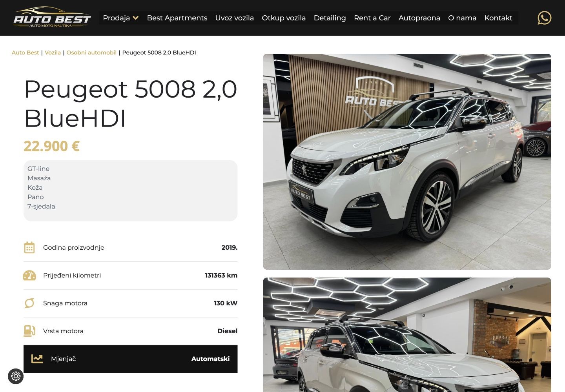This screenshot has height=392, width=565.
Task: Click the Peugeot 5008 2,0 BlueHDI heading
Action: pos(131,104)
